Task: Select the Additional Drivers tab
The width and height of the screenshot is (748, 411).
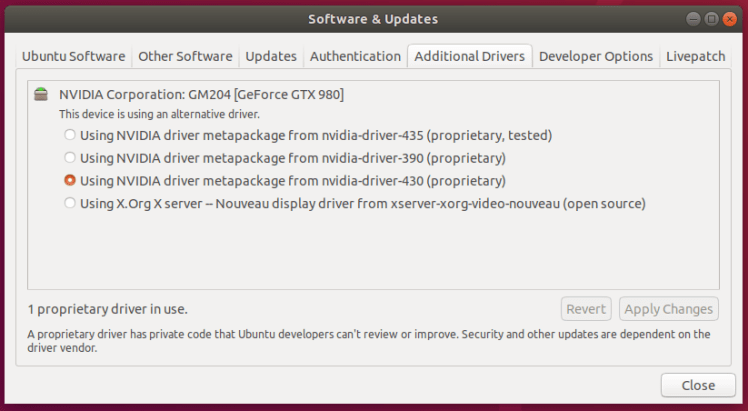Action: pyautogui.click(x=469, y=57)
